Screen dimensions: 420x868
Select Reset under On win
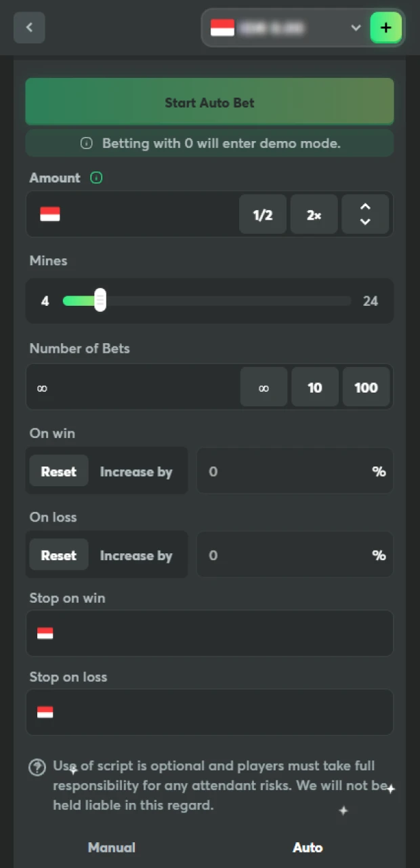(59, 471)
